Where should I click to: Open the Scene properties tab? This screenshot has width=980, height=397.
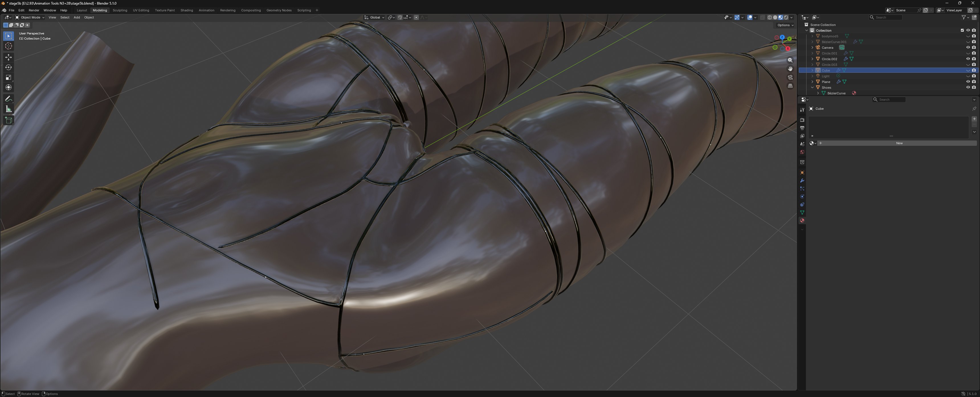coord(802,144)
